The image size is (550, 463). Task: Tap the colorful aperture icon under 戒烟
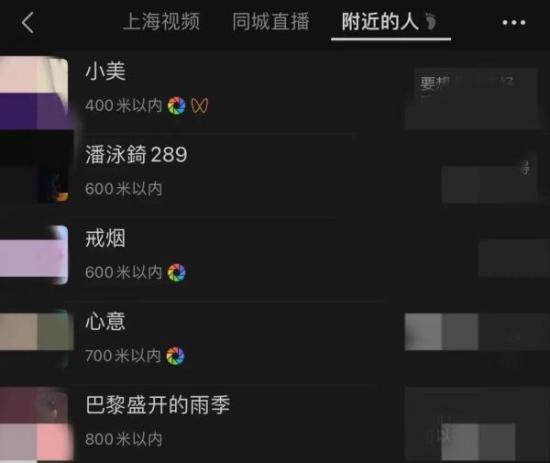pyautogui.click(x=176, y=273)
